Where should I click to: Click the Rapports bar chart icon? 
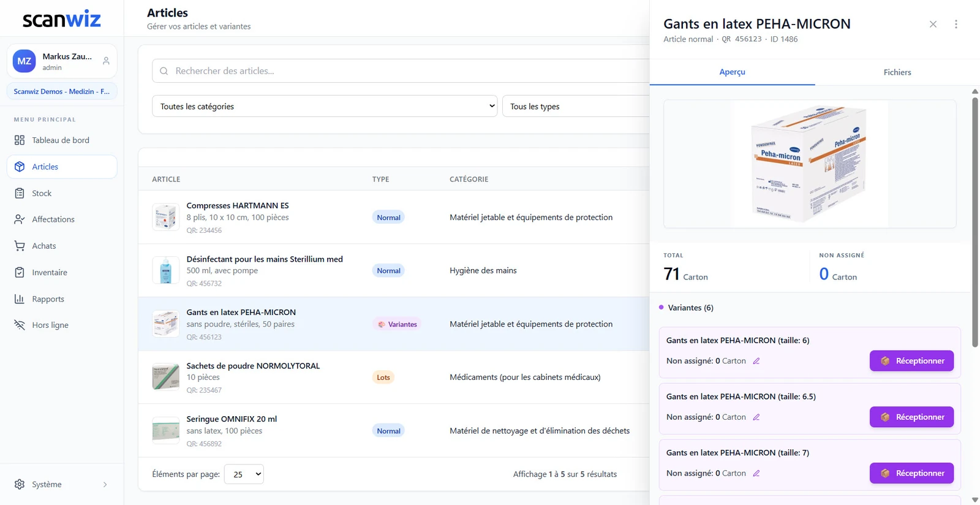pos(20,299)
